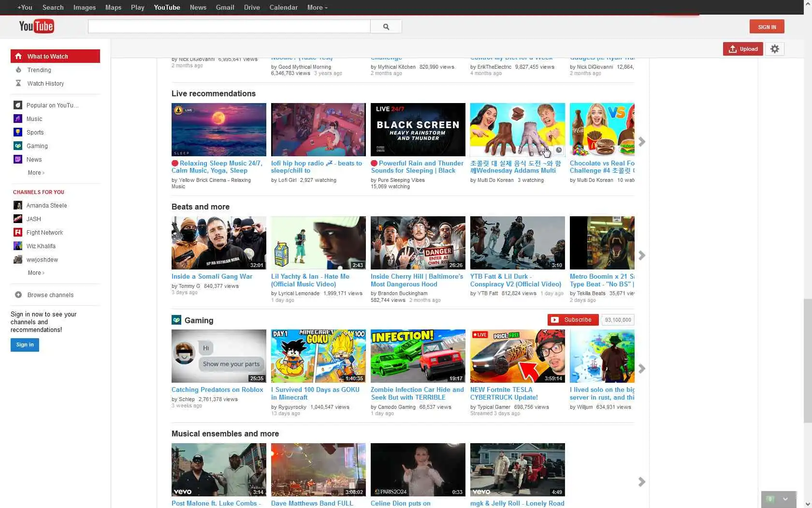Click Powerful Rain and Thunder video title
This screenshot has width=812, height=508.
(x=417, y=167)
